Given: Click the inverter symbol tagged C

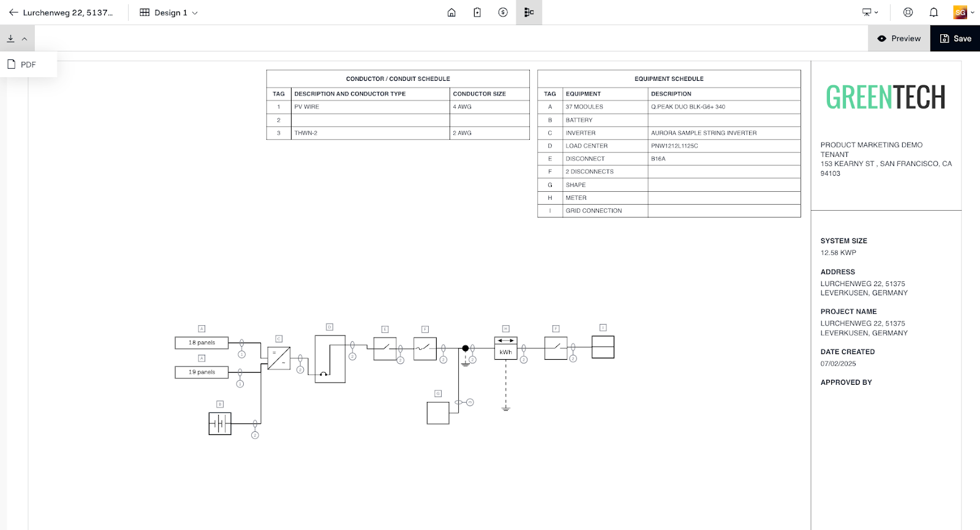Looking at the screenshot, I should 279,358.
